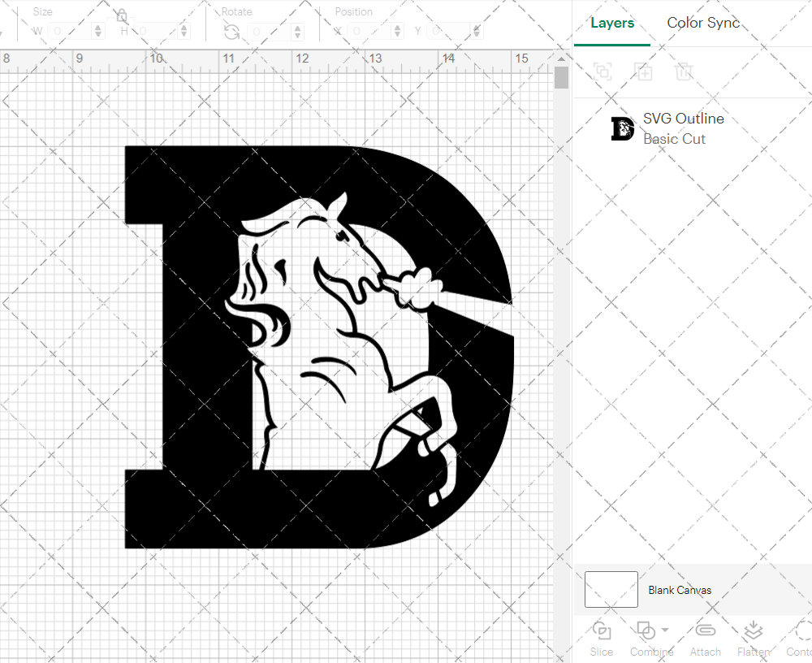Click the Contour tool
Viewport: 812px width, 663px height.
point(799,639)
